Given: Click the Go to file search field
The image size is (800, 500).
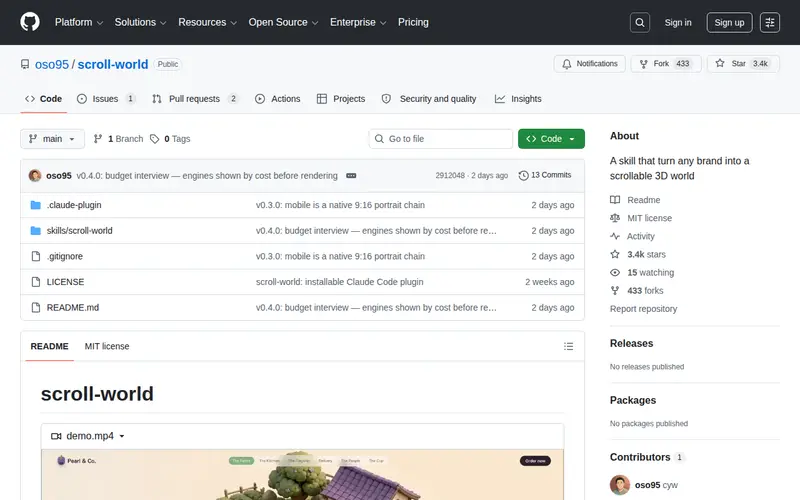Looking at the screenshot, I should coord(441,139).
